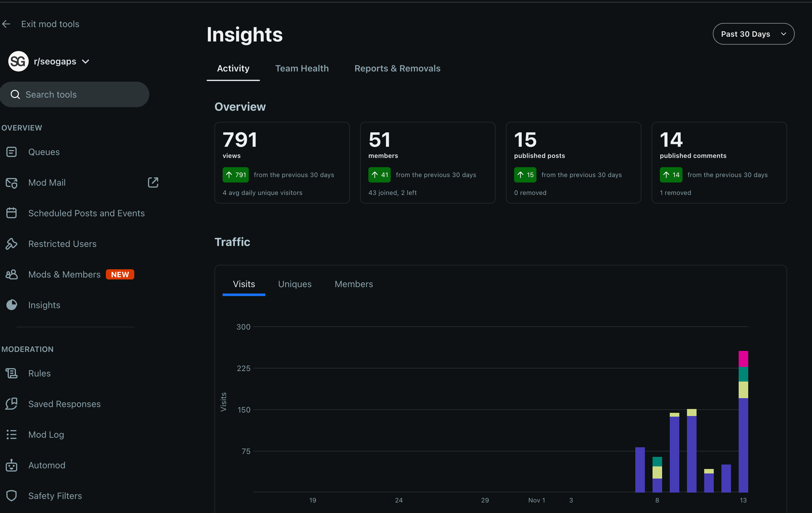Select the Restricted Users hammer icon
The width and height of the screenshot is (812, 513).
coord(11,244)
